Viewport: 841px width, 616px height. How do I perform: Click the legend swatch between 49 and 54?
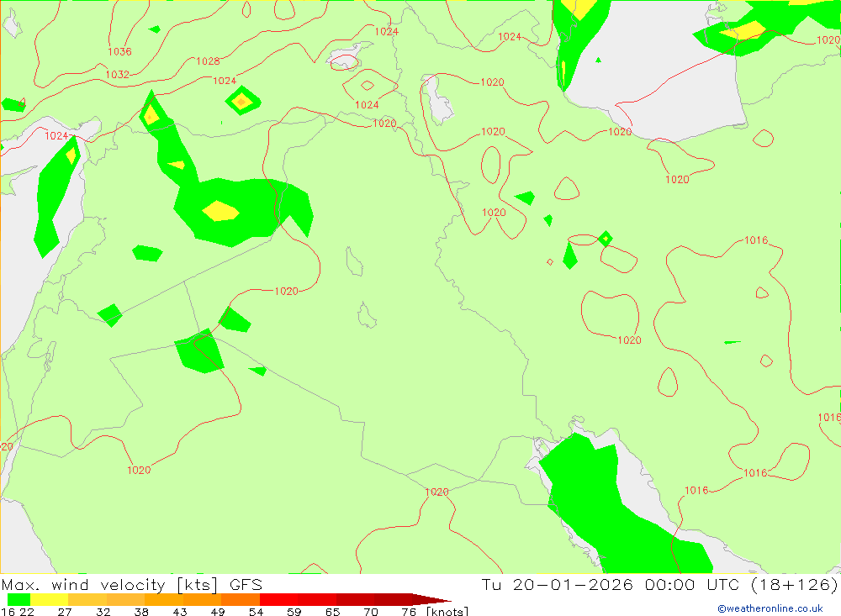click(x=241, y=599)
